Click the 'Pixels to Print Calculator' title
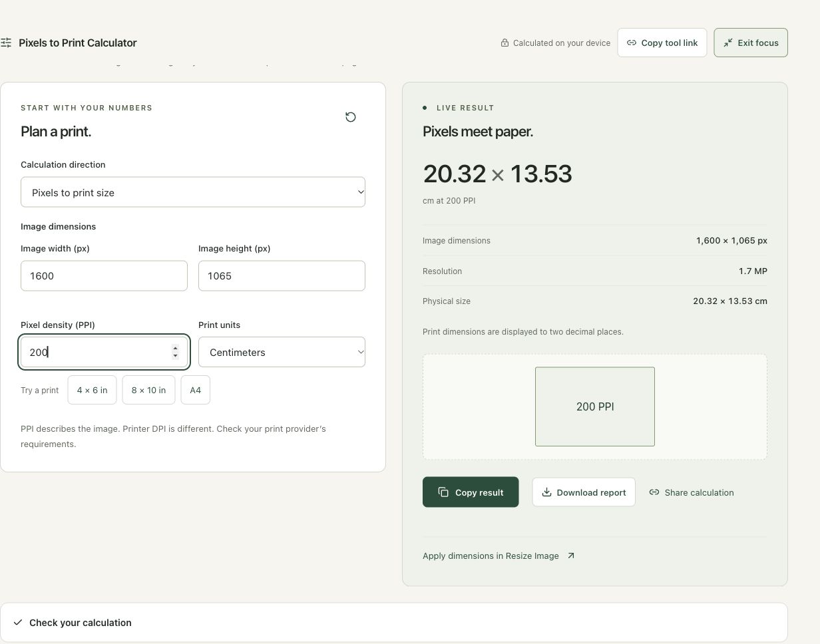The height and width of the screenshot is (644, 820). (x=78, y=43)
